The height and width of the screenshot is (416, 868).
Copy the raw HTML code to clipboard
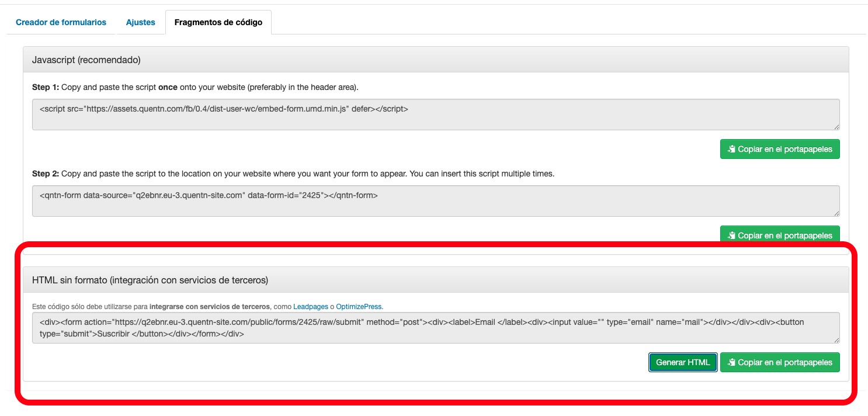[x=780, y=362]
